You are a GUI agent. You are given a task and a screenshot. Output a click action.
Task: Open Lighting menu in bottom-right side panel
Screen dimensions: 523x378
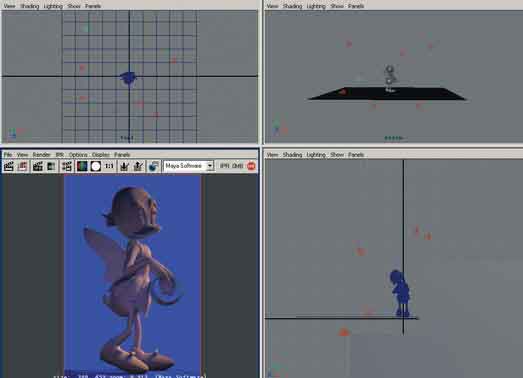316,155
